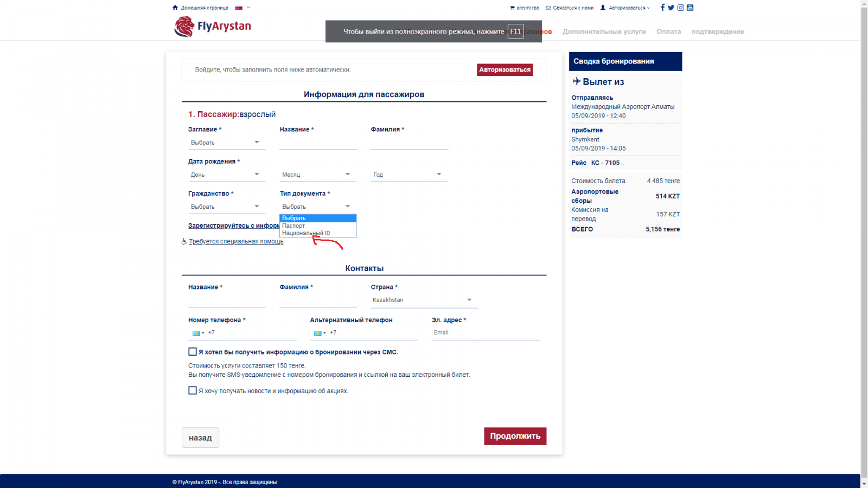Open alternative phone country flag selector
The width and height of the screenshot is (868, 488).
pyautogui.click(x=320, y=333)
